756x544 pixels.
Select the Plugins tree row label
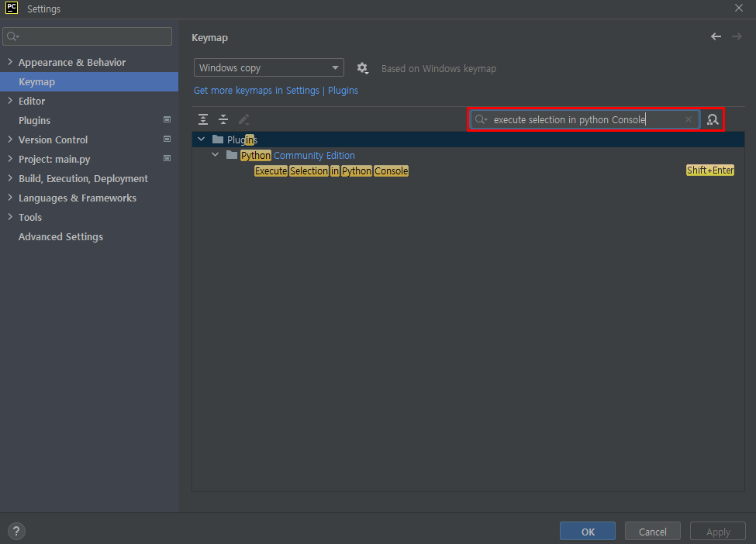[x=242, y=139]
